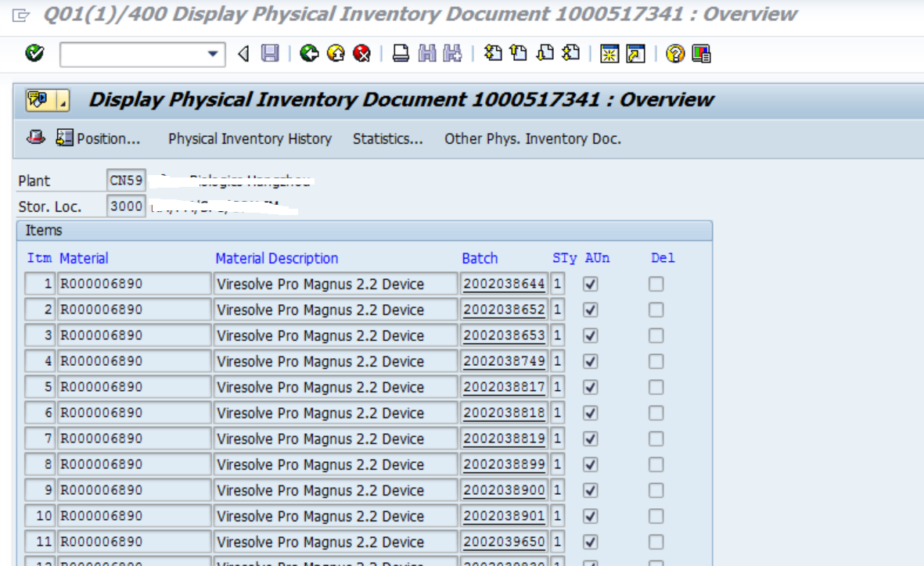Open batch 2002038899

[x=504, y=464]
